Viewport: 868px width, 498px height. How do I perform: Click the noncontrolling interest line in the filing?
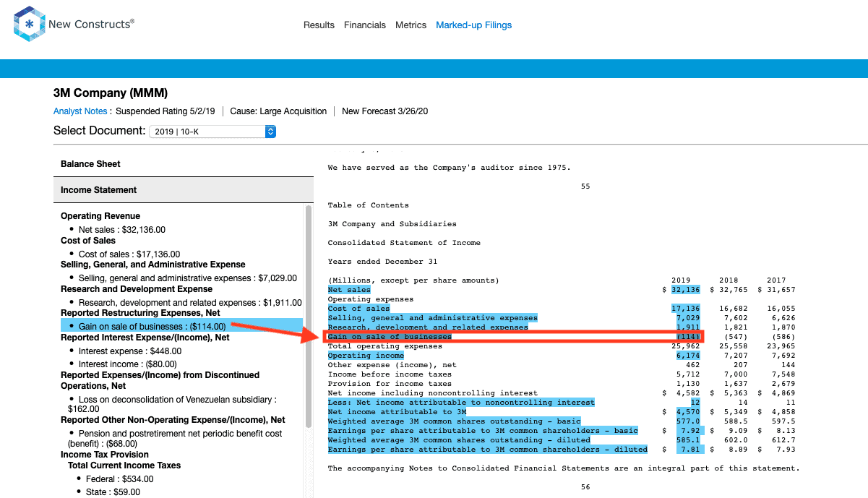pos(461,403)
